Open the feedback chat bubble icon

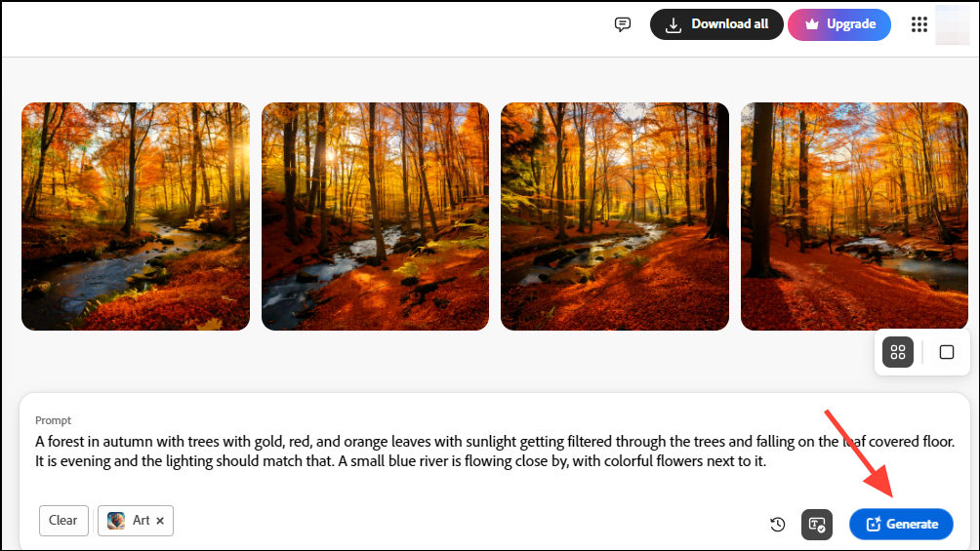pyautogui.click(x=622, y=24)
